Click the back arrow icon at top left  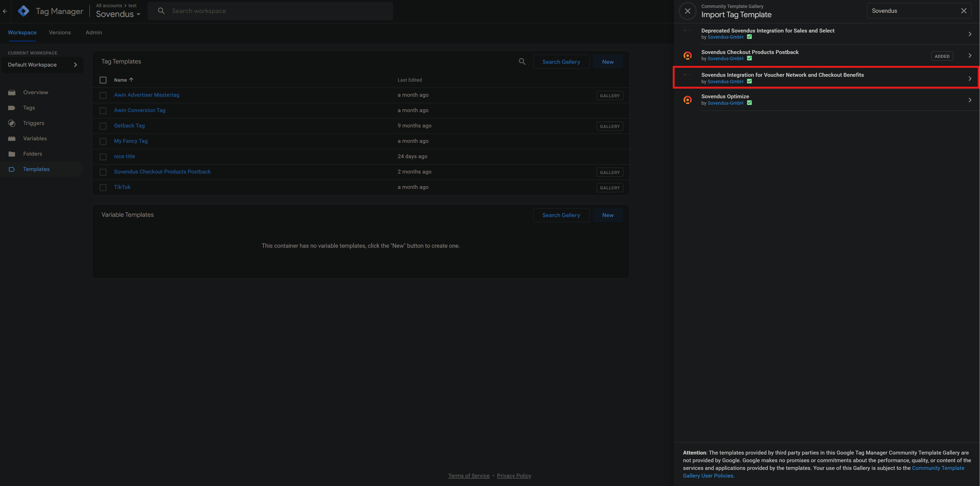click(5, 11)
